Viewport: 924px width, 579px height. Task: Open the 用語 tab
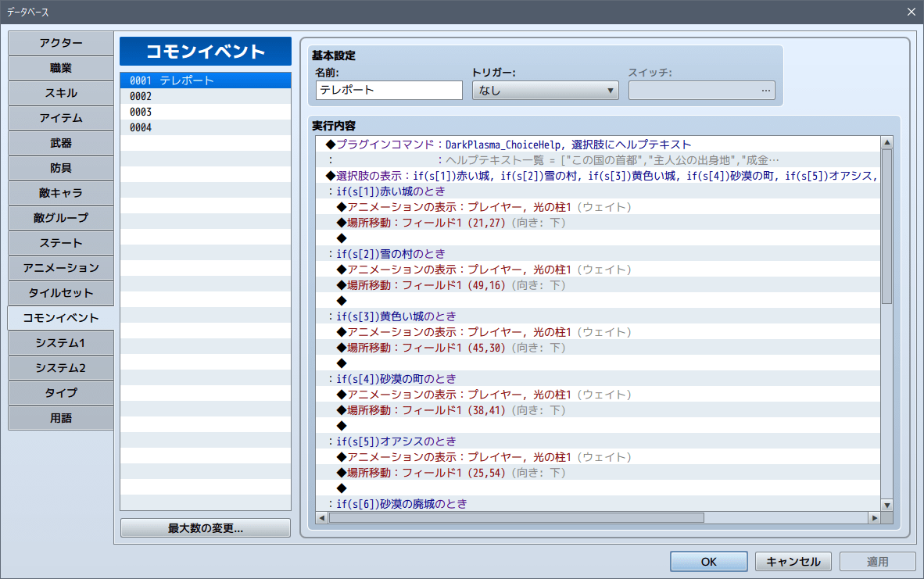(61, 418)
